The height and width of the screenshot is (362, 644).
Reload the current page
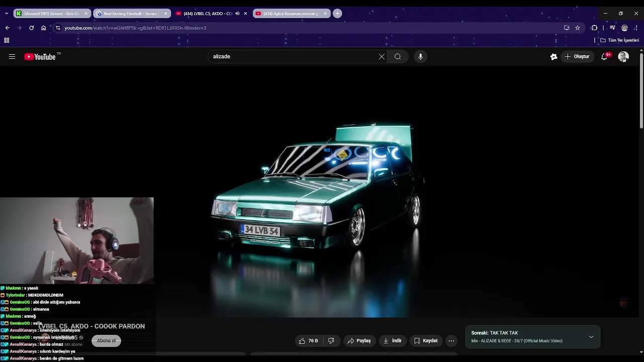click(x=31, y=28)
